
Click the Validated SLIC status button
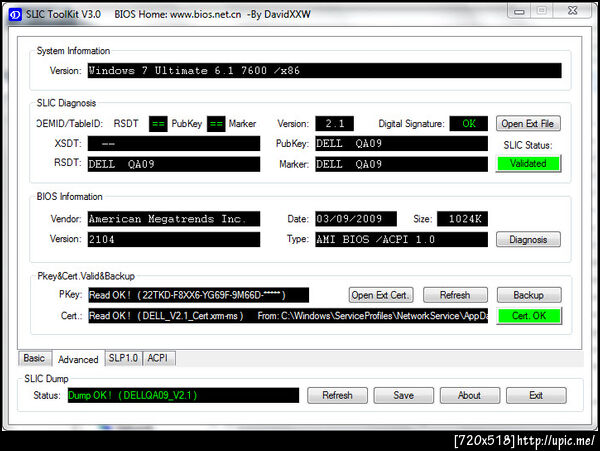tap(528, 163)
